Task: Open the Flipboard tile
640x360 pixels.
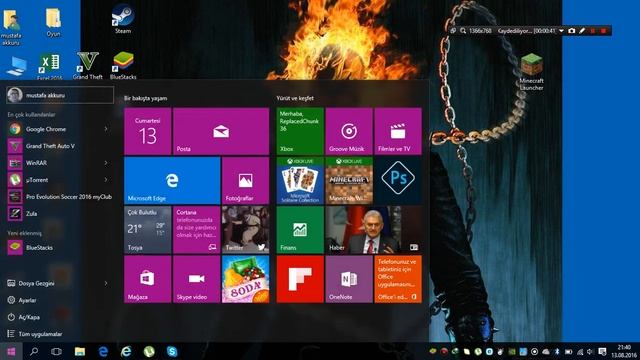Action: pyautogui.click(x=300, y=279)
